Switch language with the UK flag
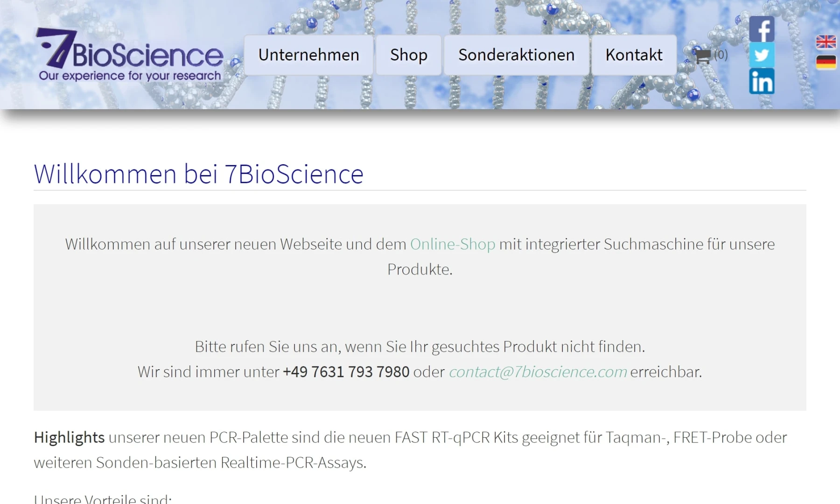The image size is (840, 504). point(826,42)
